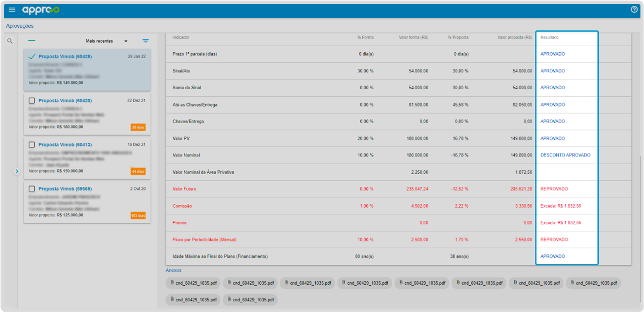Uncheck the selected Proposta Vimob (60429) checkmark

coord(32,57)
